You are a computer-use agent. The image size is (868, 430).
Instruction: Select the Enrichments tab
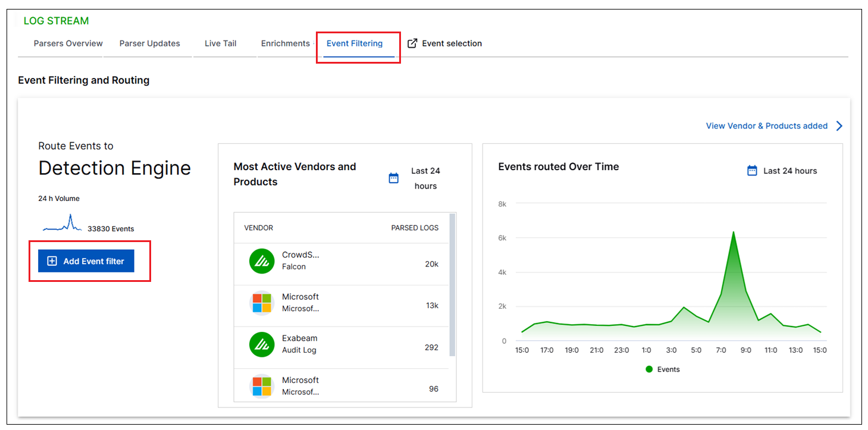pos(285,43)
